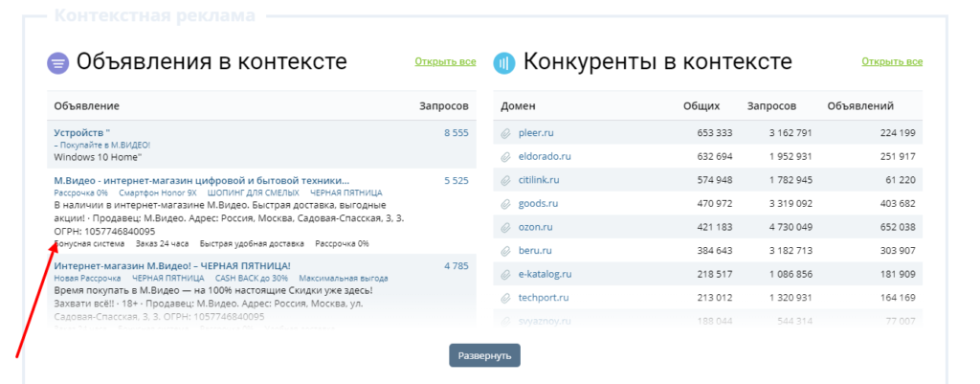Open all ads via left Открыть все
The width and height of the screenshot is (980, 384).
[445, 62]
